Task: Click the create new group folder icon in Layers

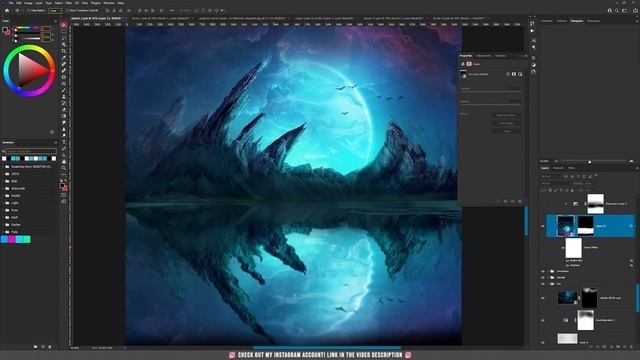Action: click(x=618, y=347)
